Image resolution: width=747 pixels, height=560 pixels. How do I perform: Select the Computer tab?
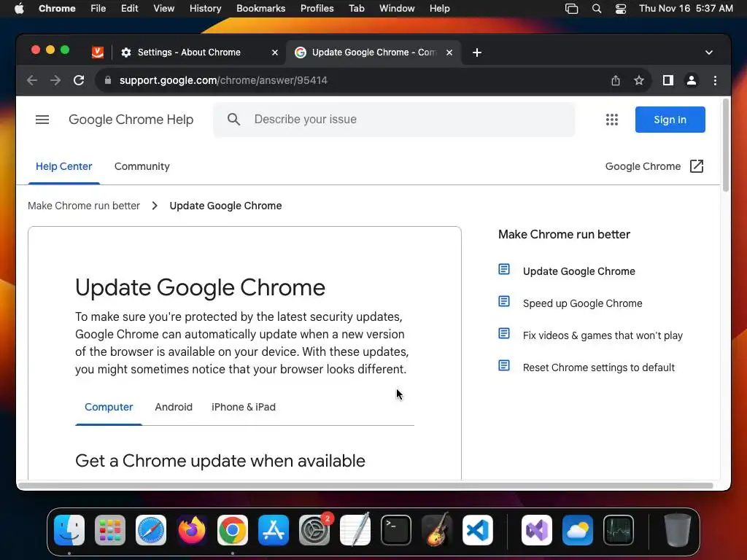(109, 407)
